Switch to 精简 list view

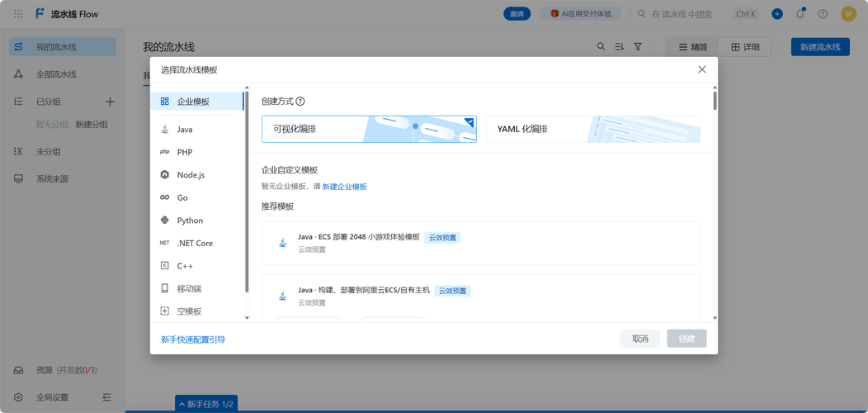click(x=692, y=47)
